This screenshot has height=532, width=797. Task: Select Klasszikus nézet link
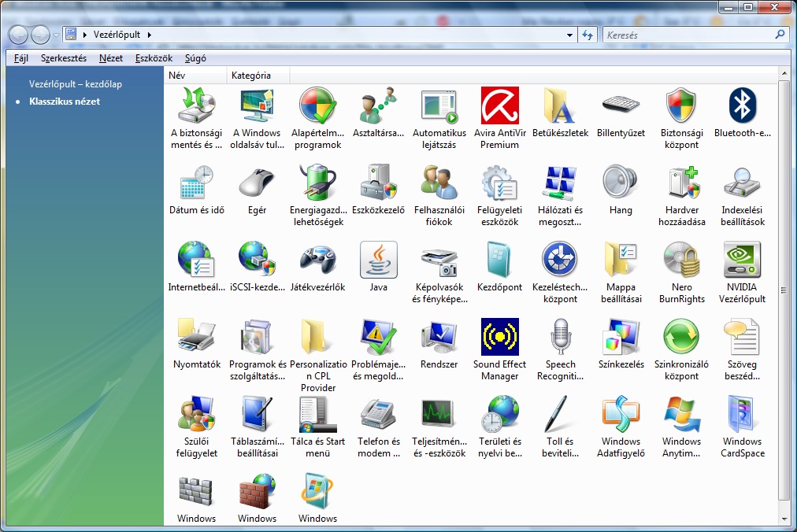pyautogui.click(x=65, y=101)
